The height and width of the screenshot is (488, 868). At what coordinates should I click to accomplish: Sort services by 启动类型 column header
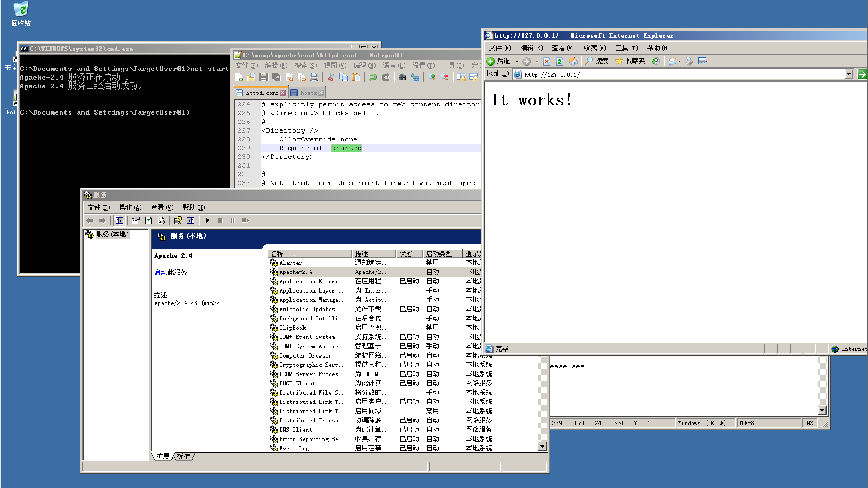pos(442,254)
